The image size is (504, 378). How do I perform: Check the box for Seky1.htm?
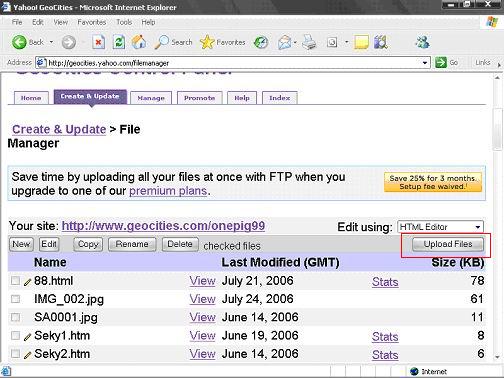15,335
